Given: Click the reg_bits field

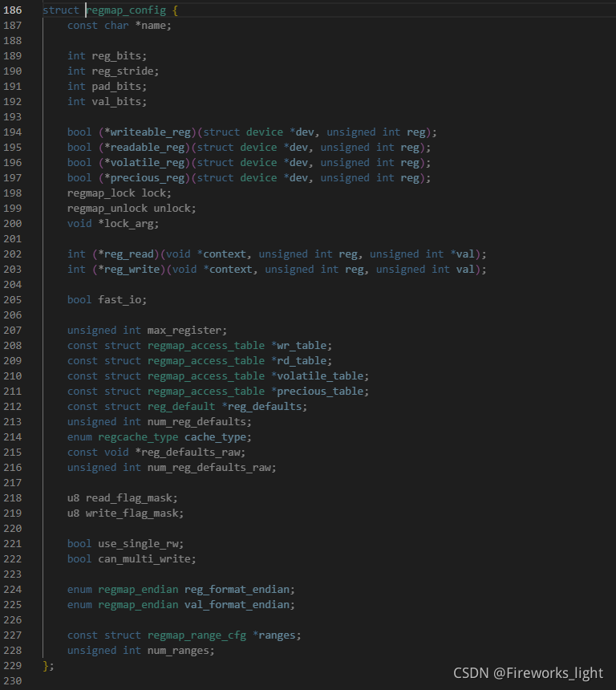Looking at the screenshot, I should coord(116,56).
